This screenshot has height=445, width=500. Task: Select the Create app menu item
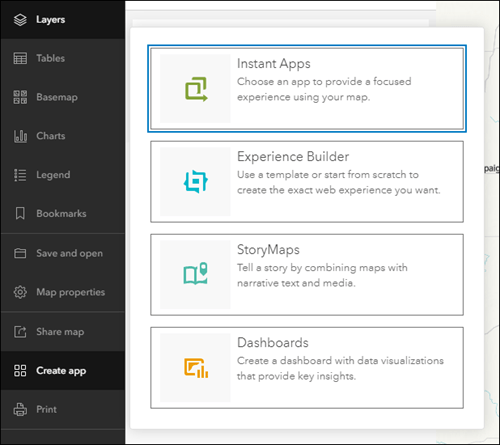tap(63, 371)
